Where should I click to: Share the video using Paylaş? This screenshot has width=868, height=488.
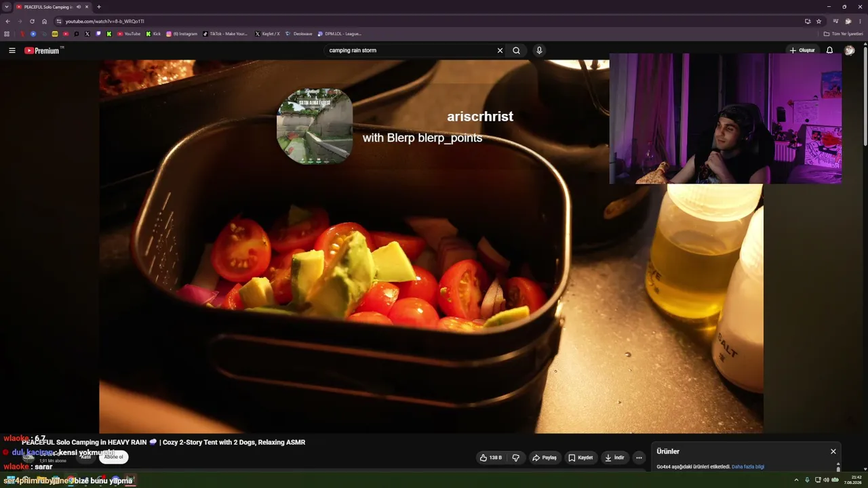545,457
